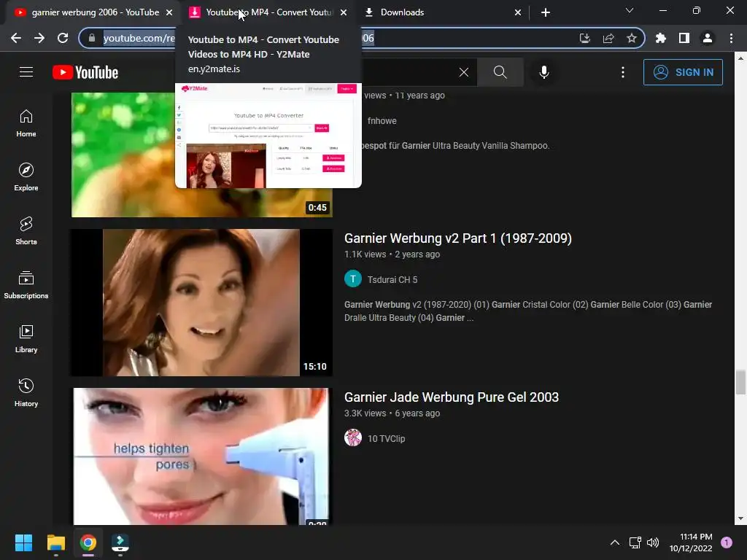The height and width of the screenshot is (560, 747).
Task: Open the notification badge in the taskbar
Action: click(726, 542)
